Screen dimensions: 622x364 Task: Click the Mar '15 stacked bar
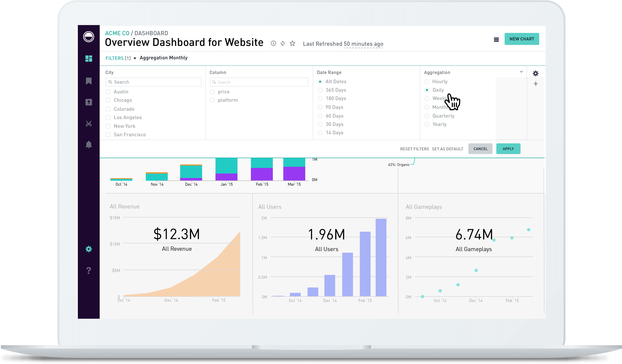pos(294,169)
